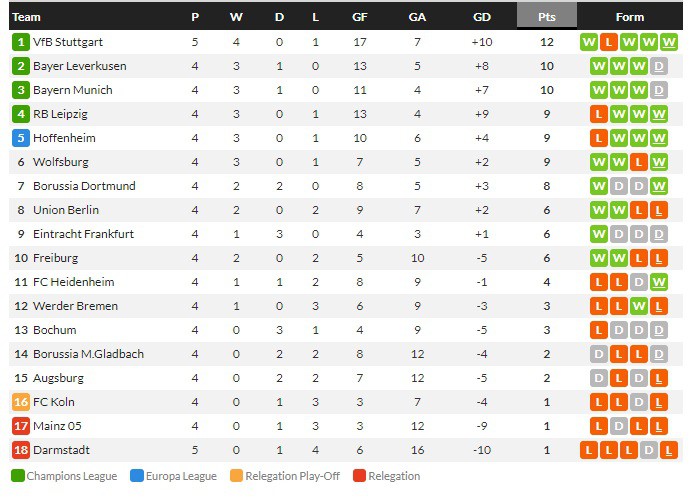Click the GF column header
Viewport: 693px width, 499px height.
[359, 17]
